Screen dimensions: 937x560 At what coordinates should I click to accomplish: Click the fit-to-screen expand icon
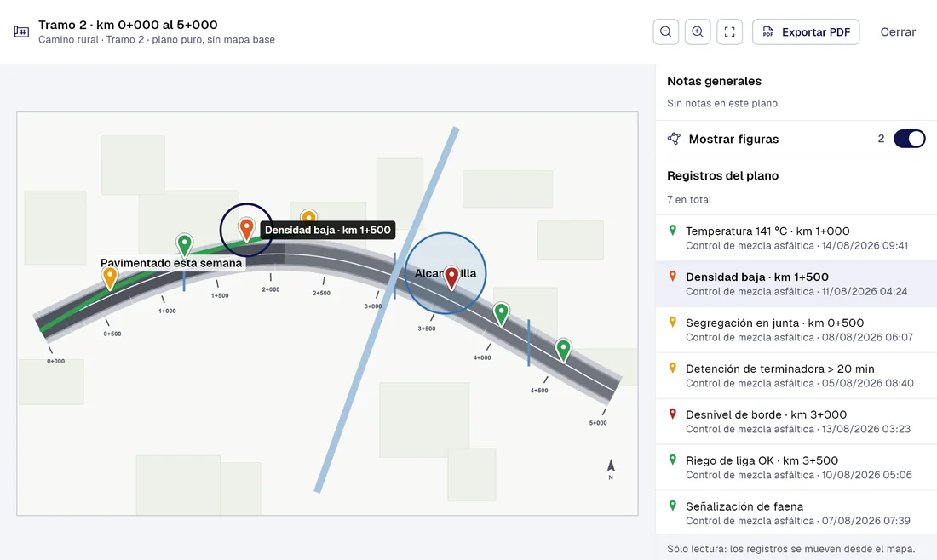click(730, 31)
